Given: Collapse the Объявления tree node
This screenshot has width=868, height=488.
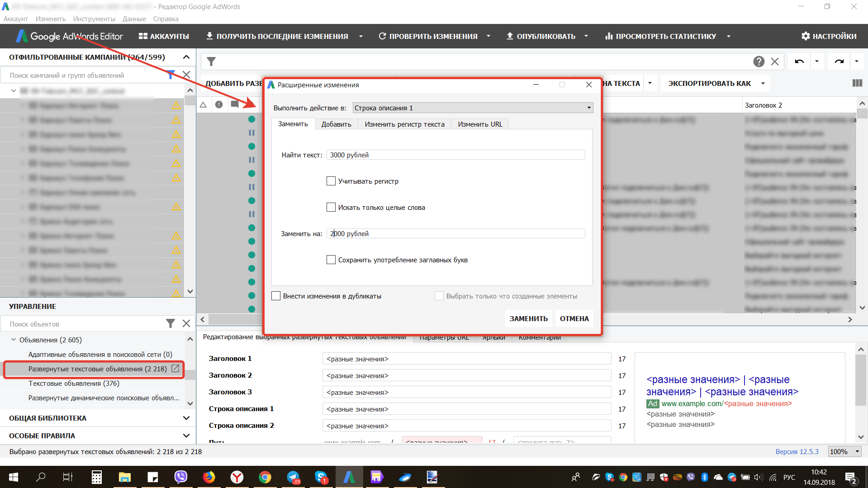Looking at the screenshot, I should coord(13,340).
